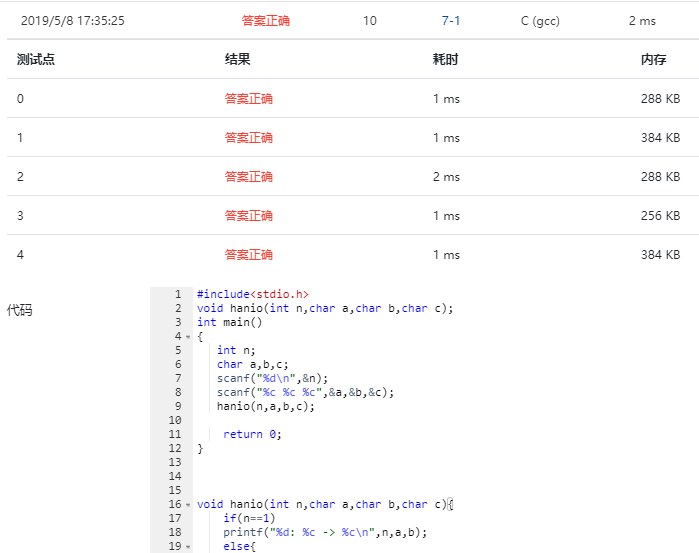This screenshot has height=553, width=699.
Task: Click the scanf("%c %c %c") line
Action: [x=305, y=392]
